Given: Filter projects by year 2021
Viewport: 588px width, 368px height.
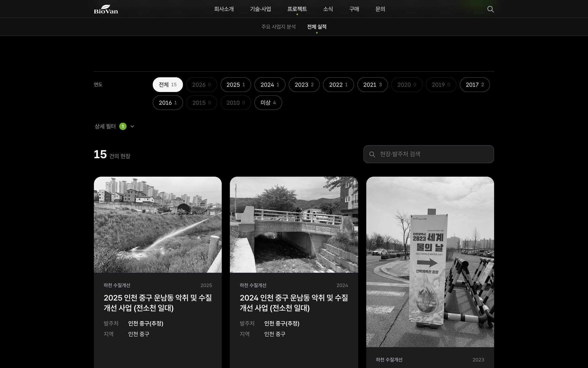Looking at the screenshot, I should [x=372, y=85].
